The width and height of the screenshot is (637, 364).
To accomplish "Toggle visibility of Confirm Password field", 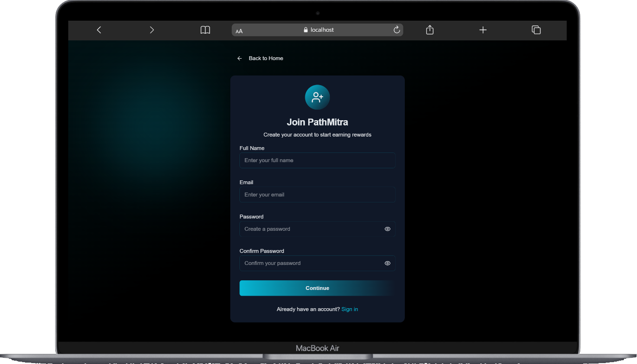I will pos(387,263).
